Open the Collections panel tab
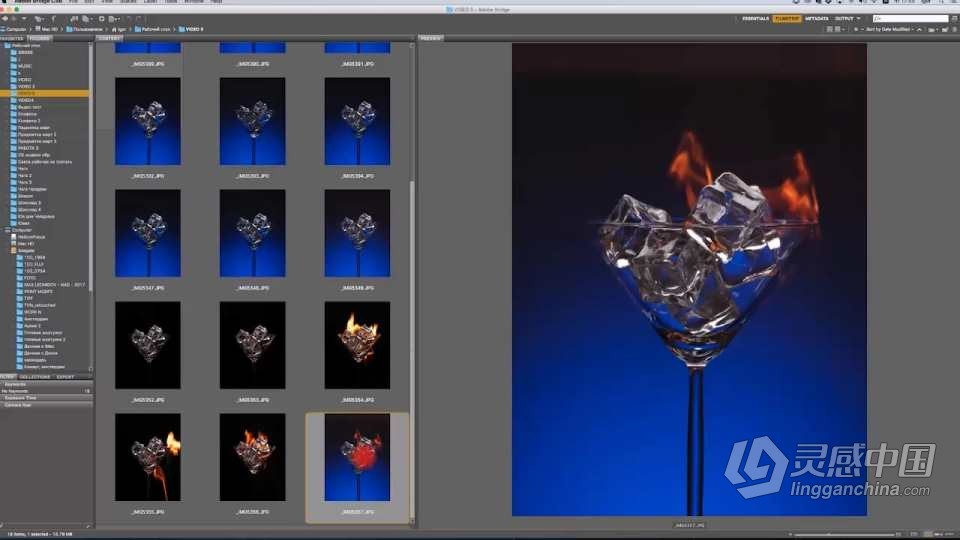 coord(36,376)
